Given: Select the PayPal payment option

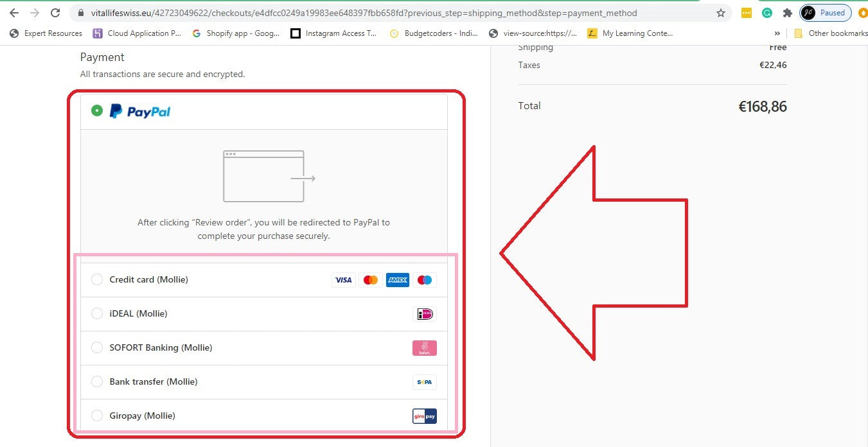Looking at the screenshot, I should [97, 111].
